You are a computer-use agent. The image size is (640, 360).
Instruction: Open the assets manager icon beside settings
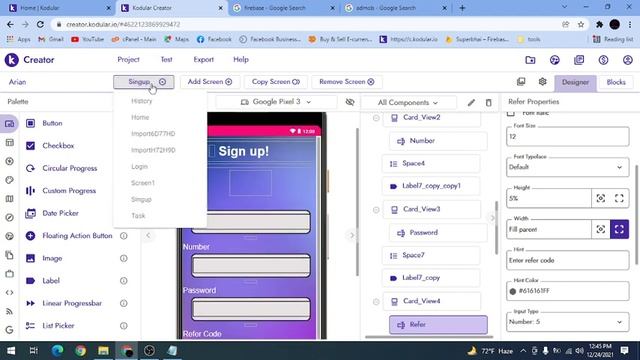521,82
